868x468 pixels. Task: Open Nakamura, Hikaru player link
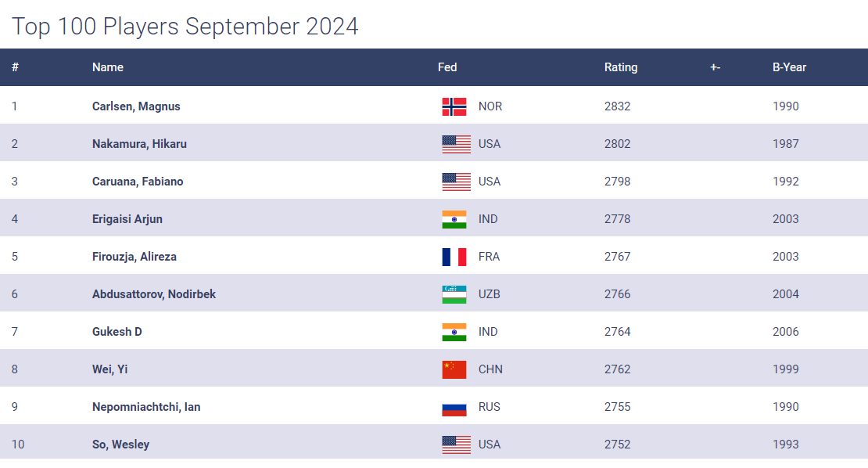139,144
